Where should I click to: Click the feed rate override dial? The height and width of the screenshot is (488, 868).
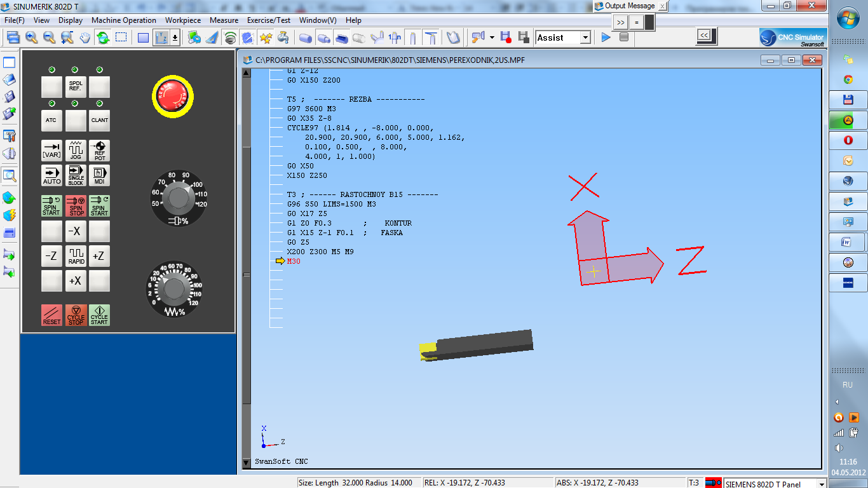174,288
